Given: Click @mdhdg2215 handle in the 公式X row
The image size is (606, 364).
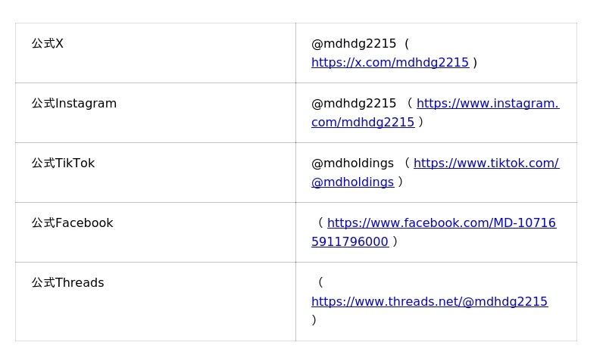Looking at the screenshot, I should coord(354,44).
